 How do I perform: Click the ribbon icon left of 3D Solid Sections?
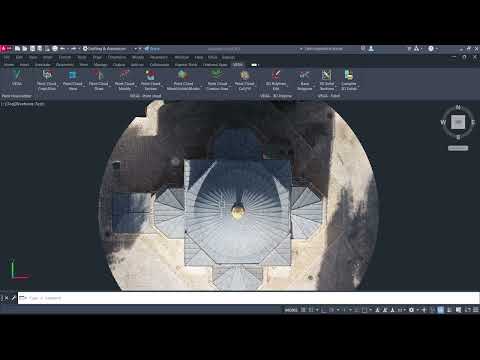tap(304, 75)
